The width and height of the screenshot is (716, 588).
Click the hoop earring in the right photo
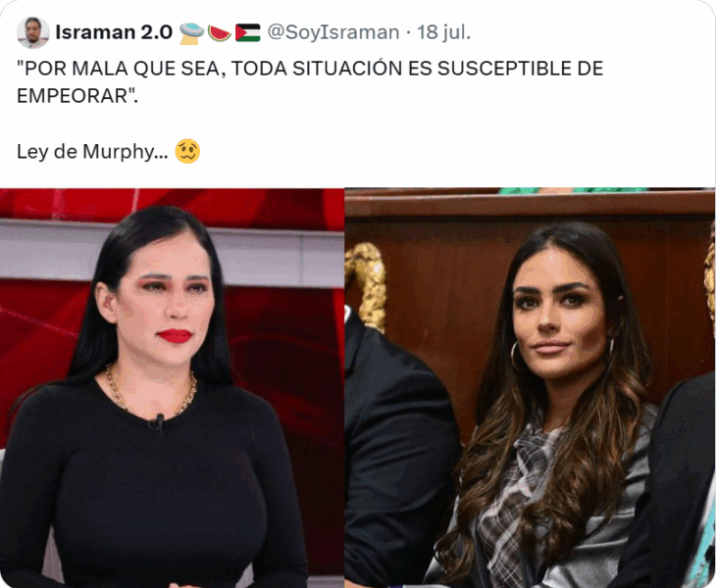coord(515,357)
